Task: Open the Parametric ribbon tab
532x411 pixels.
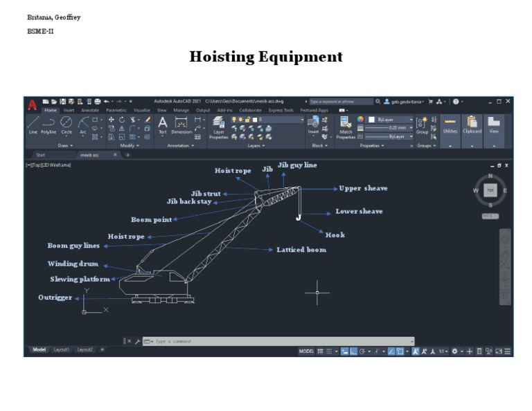Action: click(x=116, y=110)
